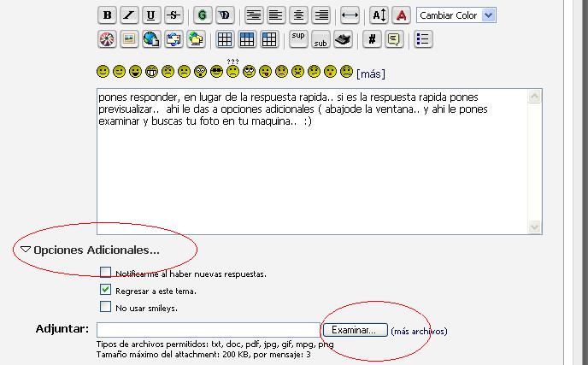The width and height of the screenshot is (588, 365).
Task: Insert Flash with the red pinwheel icon
Action: [x=107, y=39]
